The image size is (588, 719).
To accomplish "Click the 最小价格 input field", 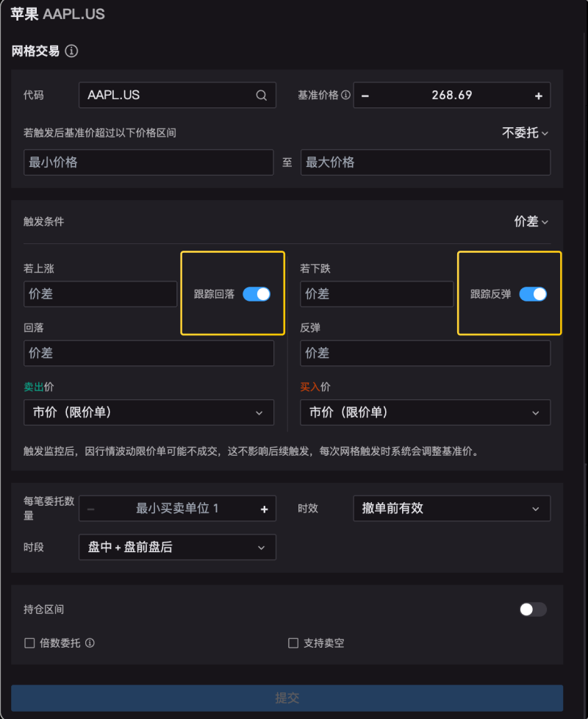I will (x=148, y=162).
